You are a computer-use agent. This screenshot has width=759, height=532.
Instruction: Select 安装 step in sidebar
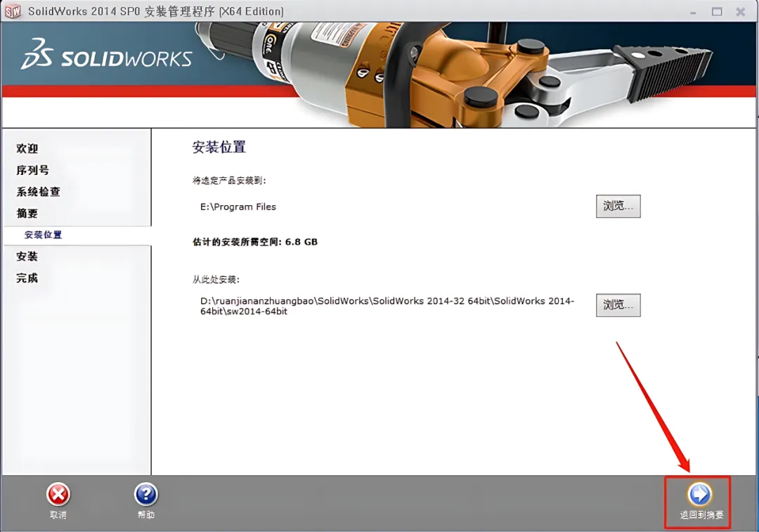(x=27, y=257)
